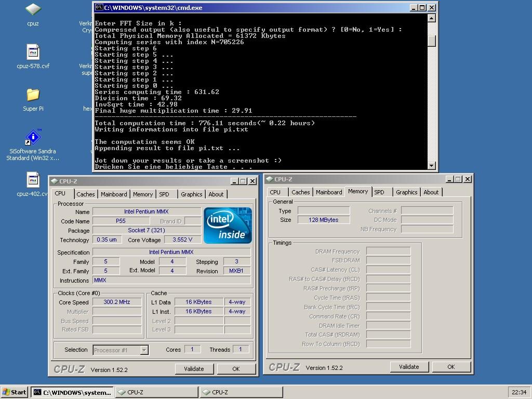The width and height of the screenshot is (532, 399).
Task: Open the Processor #1 selection dropdown
Action: click(121, 350)
